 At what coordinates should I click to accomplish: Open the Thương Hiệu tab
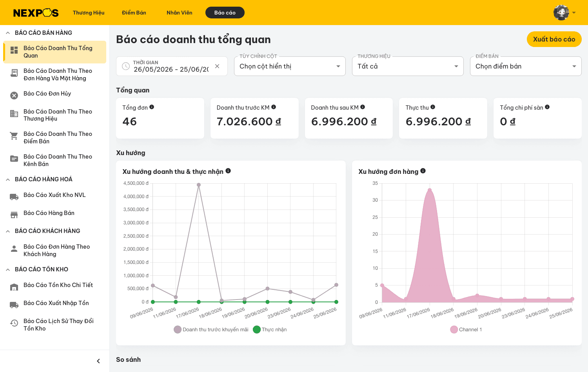coord(89,13)
